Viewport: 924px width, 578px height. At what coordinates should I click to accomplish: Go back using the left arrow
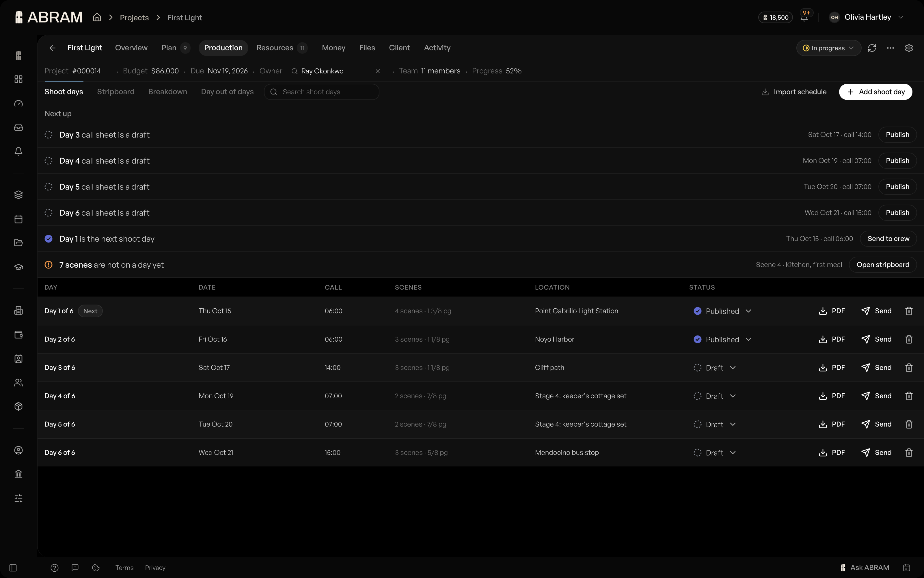click(52, 48)
